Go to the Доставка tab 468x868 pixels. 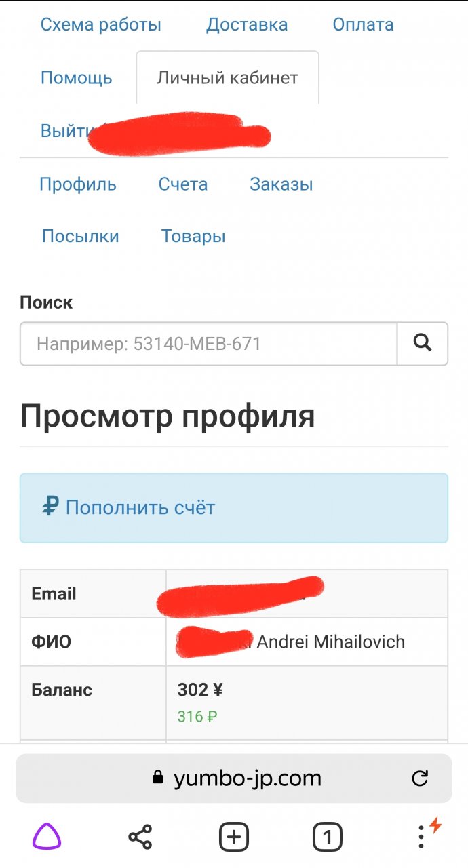[247, 25]
